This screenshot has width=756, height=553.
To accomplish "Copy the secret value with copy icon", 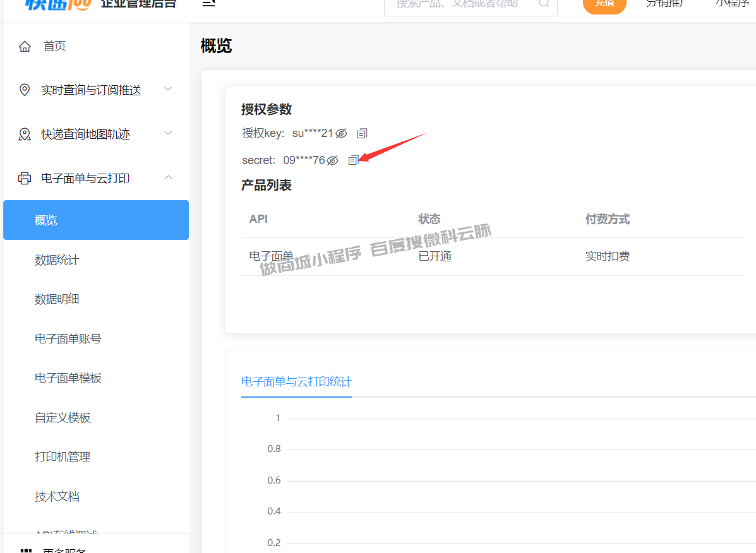I will tap(354, 160).
